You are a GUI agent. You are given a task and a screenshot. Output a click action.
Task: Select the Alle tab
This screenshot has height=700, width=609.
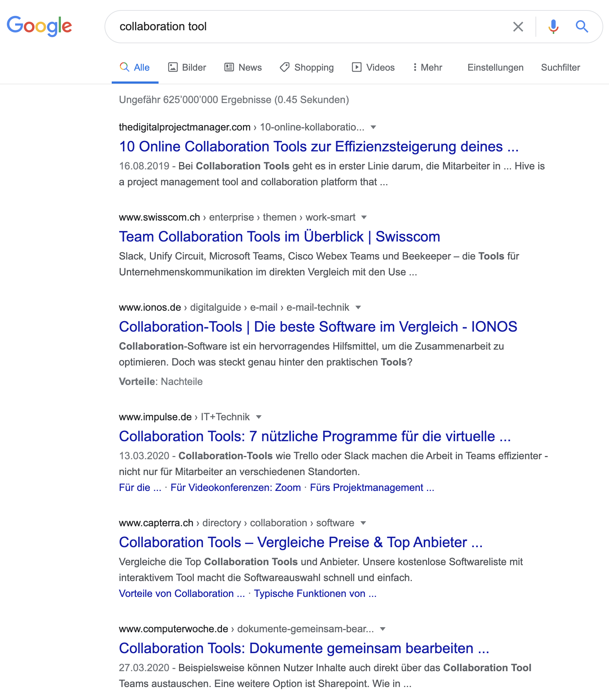coord(135,67)
